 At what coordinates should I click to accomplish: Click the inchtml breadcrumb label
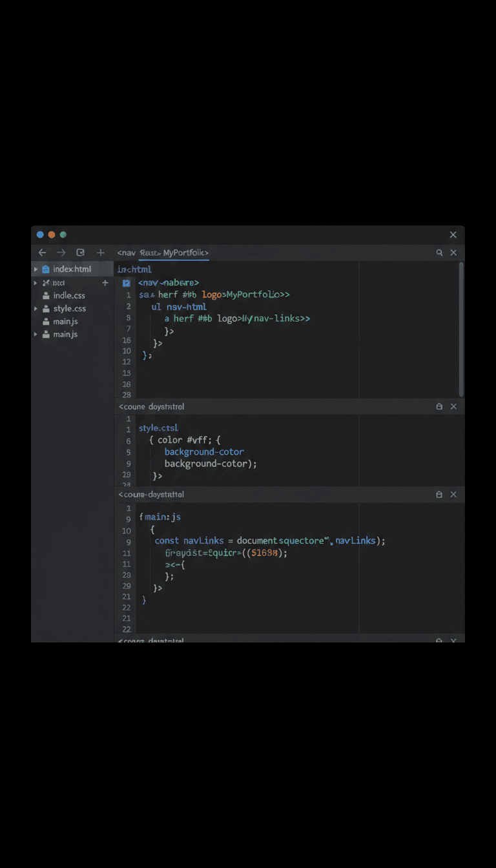tap(134, 269)
